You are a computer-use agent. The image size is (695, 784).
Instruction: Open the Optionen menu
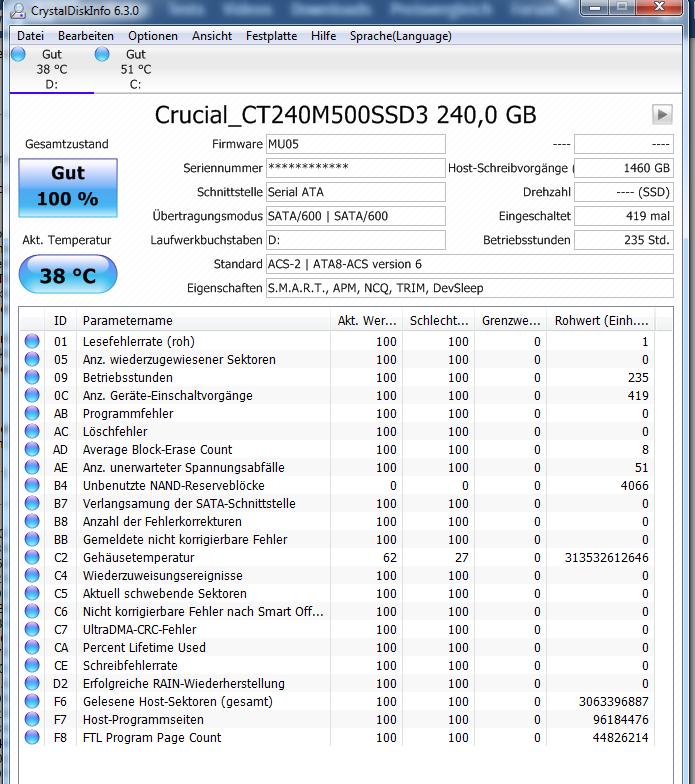click(153, 36)
